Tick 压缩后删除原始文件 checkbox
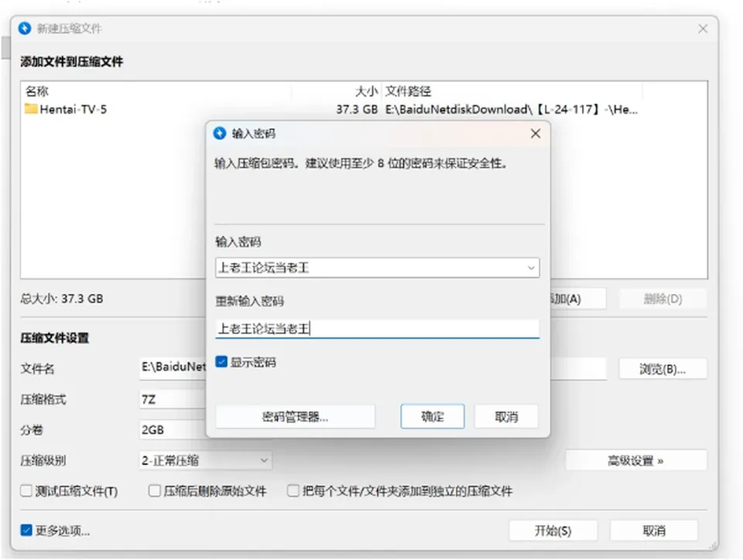Screen dimensions: 743x560 pyautogui.click(x=155, y=491)
